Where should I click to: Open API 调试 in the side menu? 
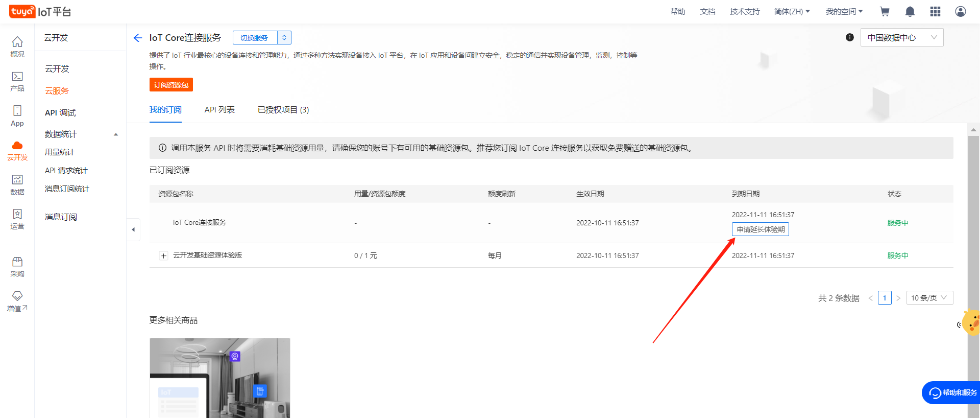pyautogui.click(x=60, y=113)
